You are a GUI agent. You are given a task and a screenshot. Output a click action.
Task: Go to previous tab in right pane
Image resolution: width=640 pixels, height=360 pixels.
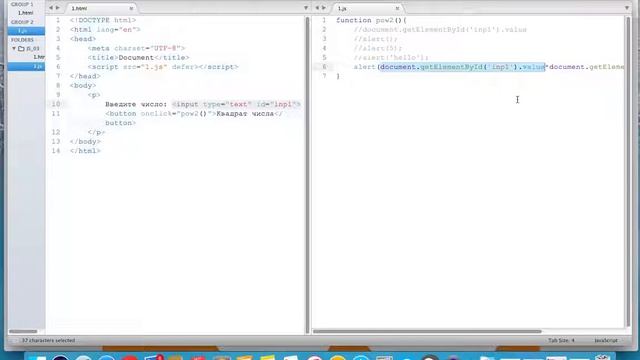[317, 8]
